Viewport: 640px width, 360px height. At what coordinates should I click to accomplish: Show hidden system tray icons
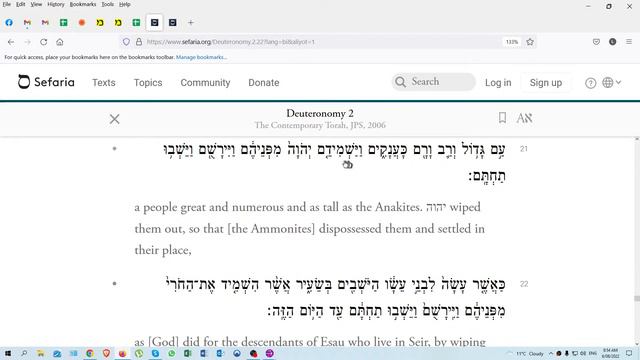551,353
